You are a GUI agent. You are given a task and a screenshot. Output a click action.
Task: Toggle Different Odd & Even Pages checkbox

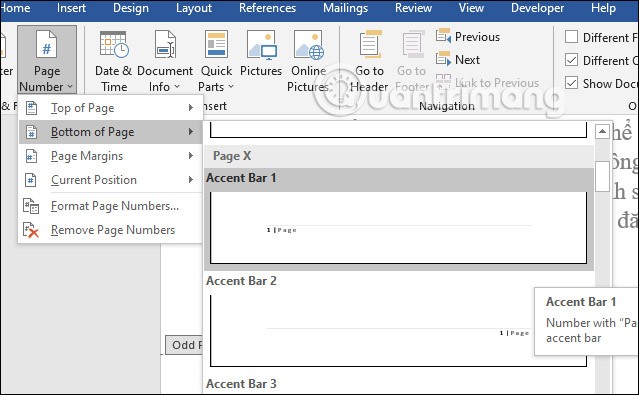point(571,60)
